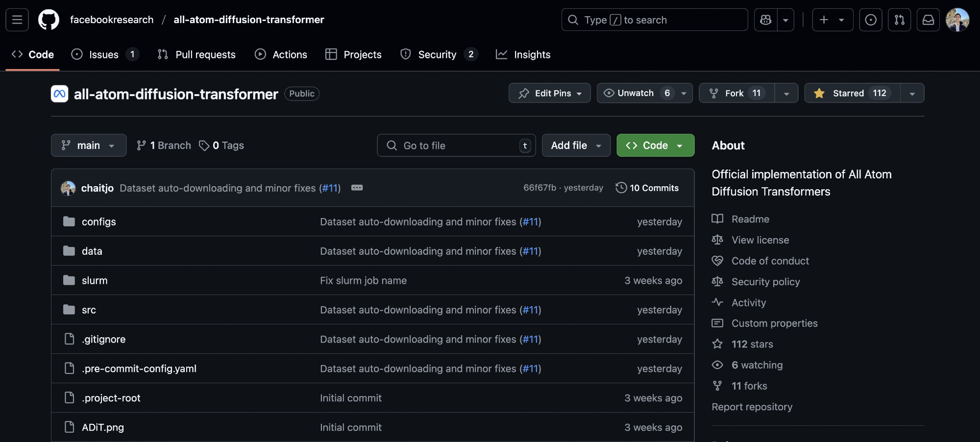Open the notifications inbox icon
This screenshot has height=442, width=980.
coord(928,20)
